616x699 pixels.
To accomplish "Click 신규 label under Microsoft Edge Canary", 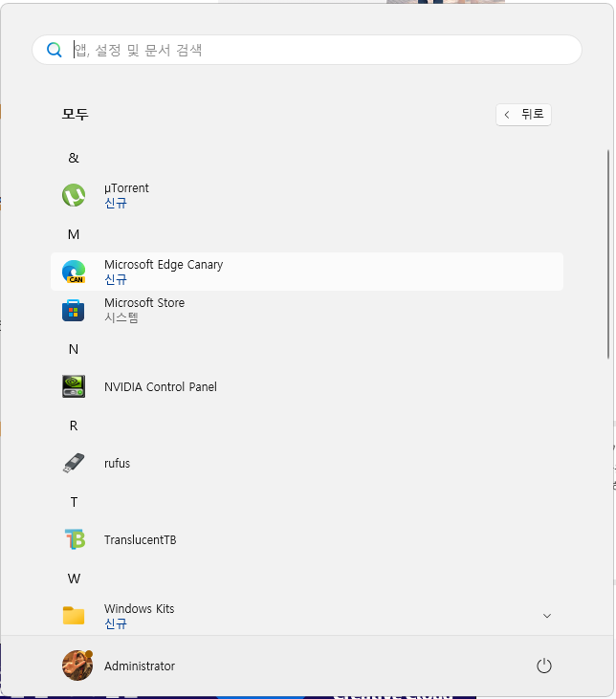I will (x=116, y=279).
